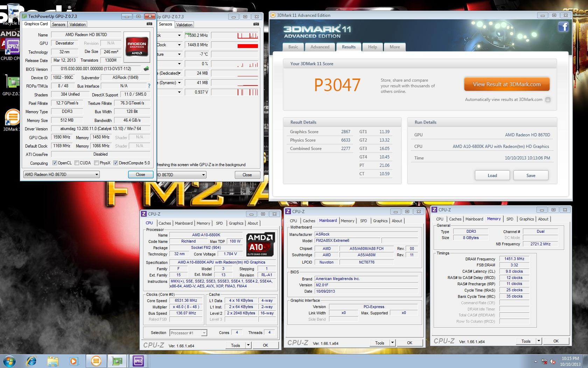This screenshot has height=368, width=588.
Task: Open the Graphics tab in the CPU-Z Mainboard window
Action: (x=380, y=221)
